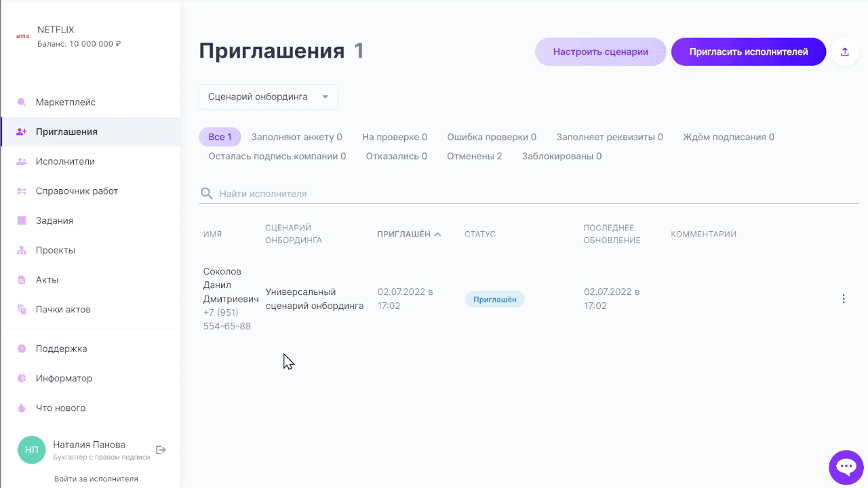This screenshot has height=488, width=868.
Task: Select the Все 1 filter tab
Action: click(x=220, y=137)
